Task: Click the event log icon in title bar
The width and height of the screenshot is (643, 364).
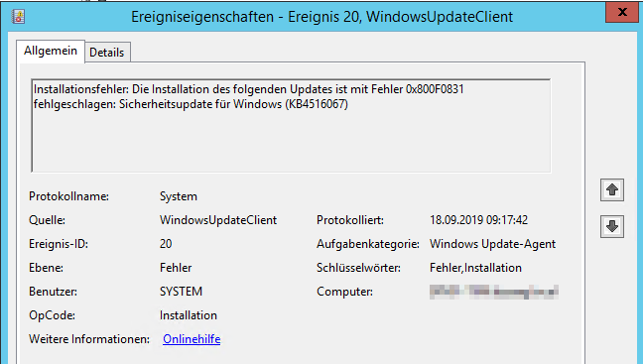Action: pos(18,17)
